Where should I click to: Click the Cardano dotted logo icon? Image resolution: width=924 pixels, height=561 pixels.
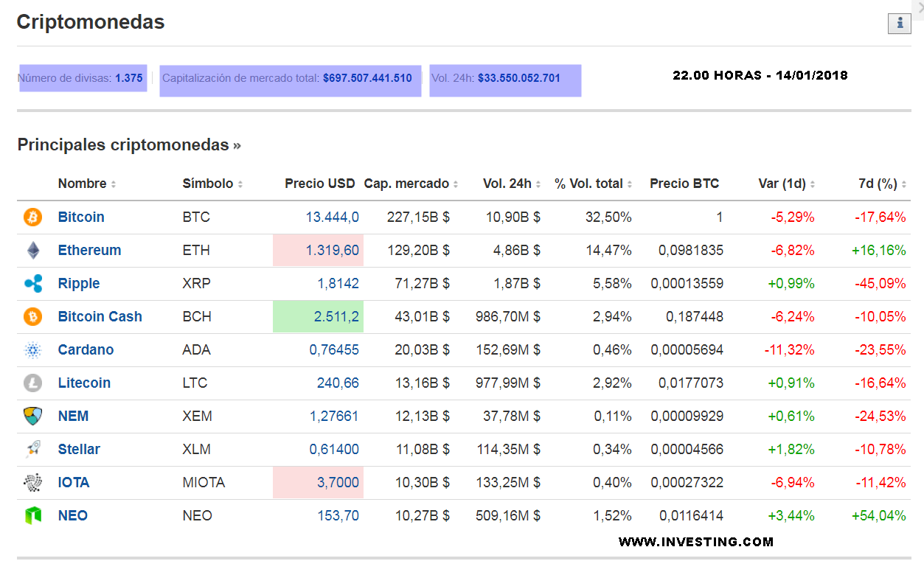tap(33, 350)
